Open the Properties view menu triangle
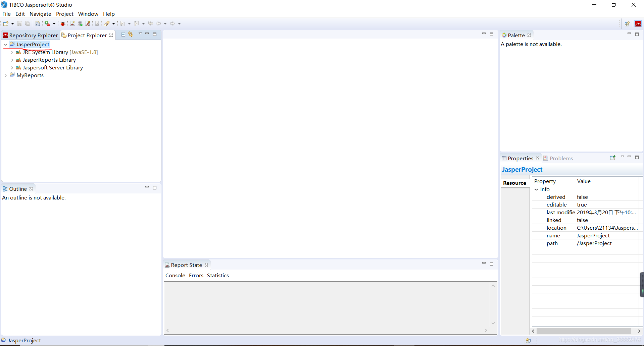The image size is (644, 346). (x=623, y=157)
